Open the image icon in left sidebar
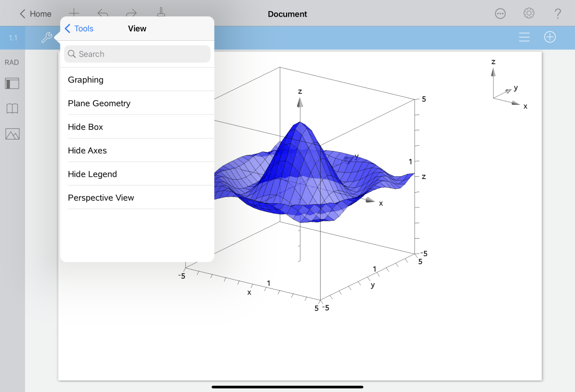This screenshot has width=575, height=392. point(12,134)
